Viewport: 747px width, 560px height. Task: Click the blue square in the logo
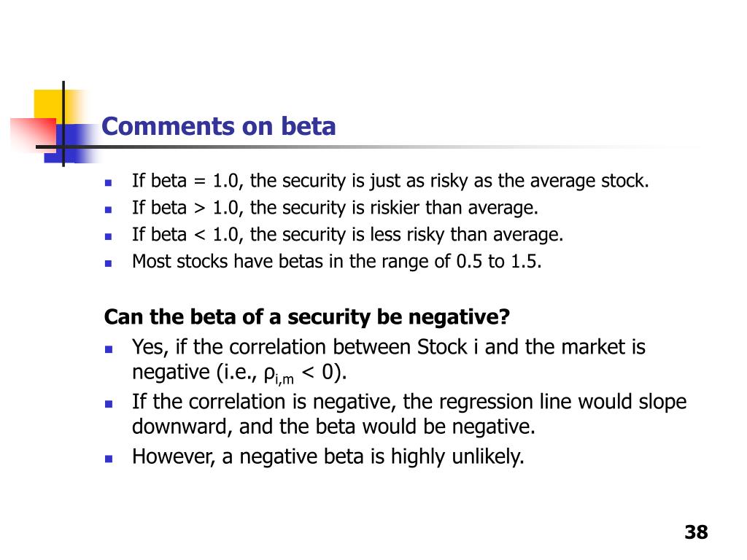71,144
